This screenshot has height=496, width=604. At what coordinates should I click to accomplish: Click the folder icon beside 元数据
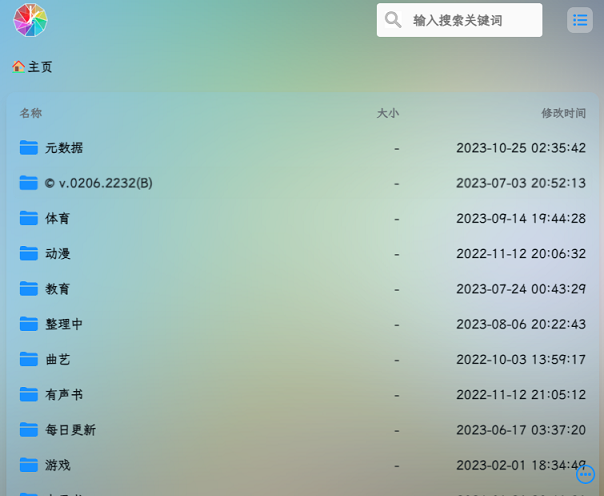[x=28, y=148]
